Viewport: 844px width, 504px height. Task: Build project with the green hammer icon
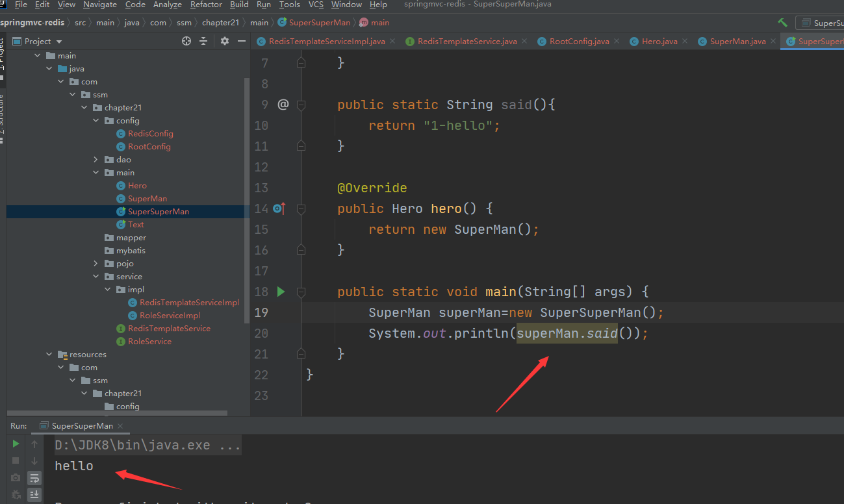coord(782,23)
